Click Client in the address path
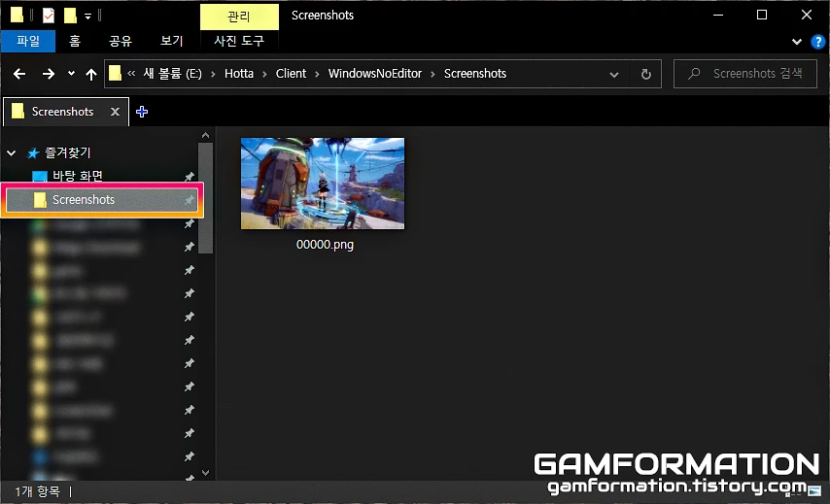Screen dimensions: 830x504 pos(291,74)
